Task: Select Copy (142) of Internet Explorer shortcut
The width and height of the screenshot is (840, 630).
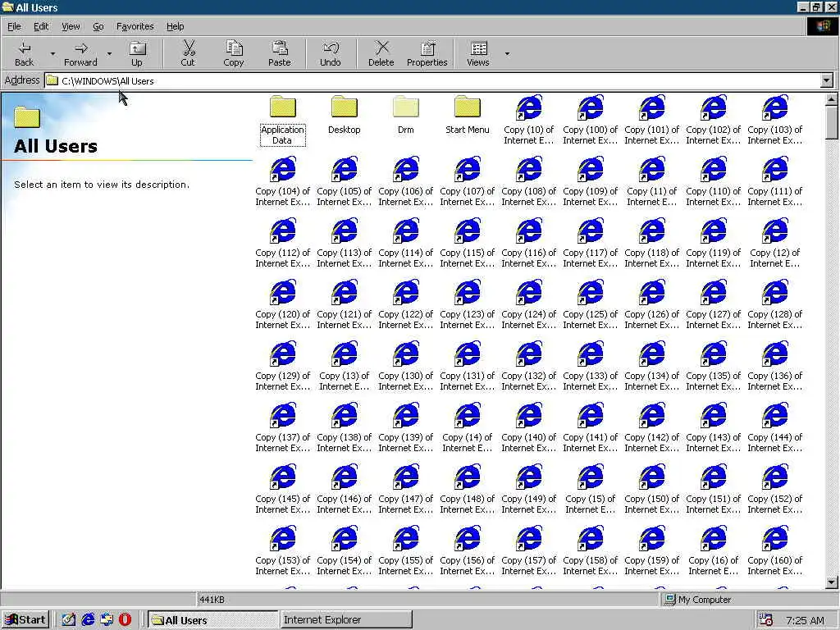Action: point(652,428)
